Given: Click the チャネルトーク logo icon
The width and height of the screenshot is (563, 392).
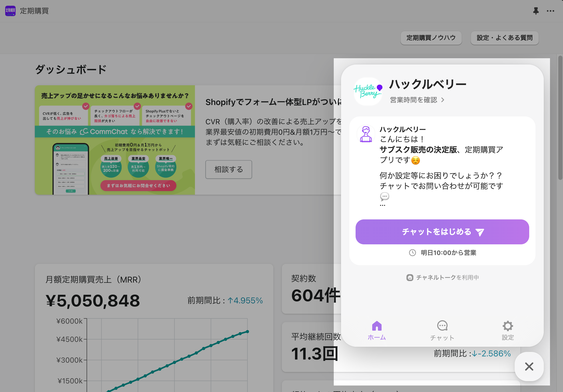Looking at the screenshot, I should pos(410,278).
